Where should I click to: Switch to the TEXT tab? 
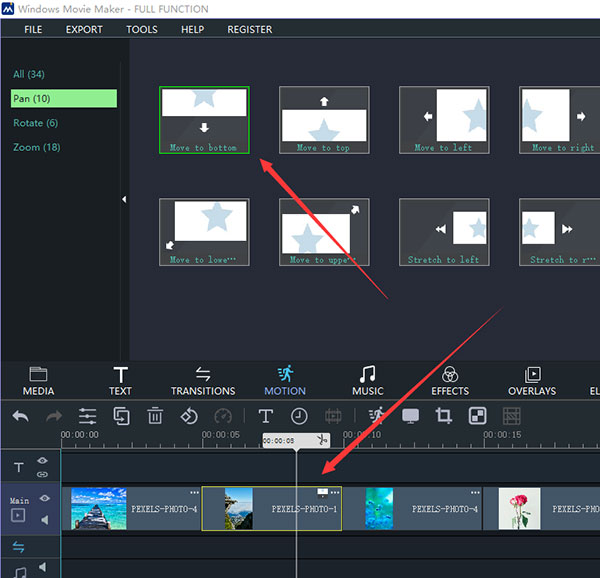pyautogui.click(x=121, y=381)
